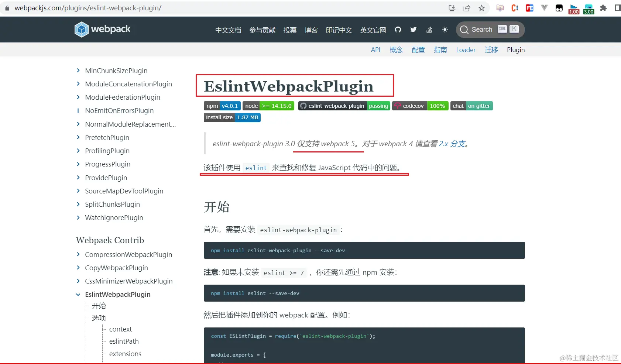Jump to eslintPath option in sidebar

pyautogui.click(x=124, y=341)
